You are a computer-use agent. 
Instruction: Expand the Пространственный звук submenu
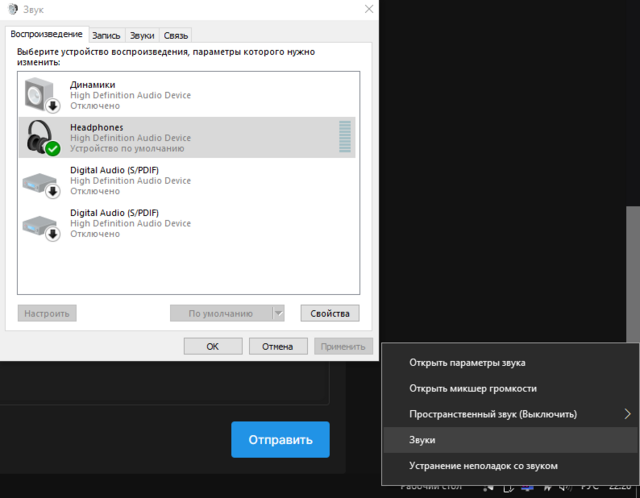(628, 414)
